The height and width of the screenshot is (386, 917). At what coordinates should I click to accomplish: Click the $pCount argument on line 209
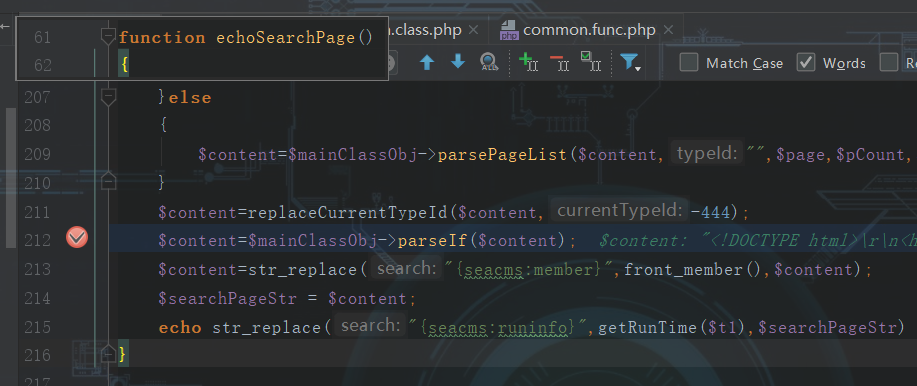(x=870, y=154)
